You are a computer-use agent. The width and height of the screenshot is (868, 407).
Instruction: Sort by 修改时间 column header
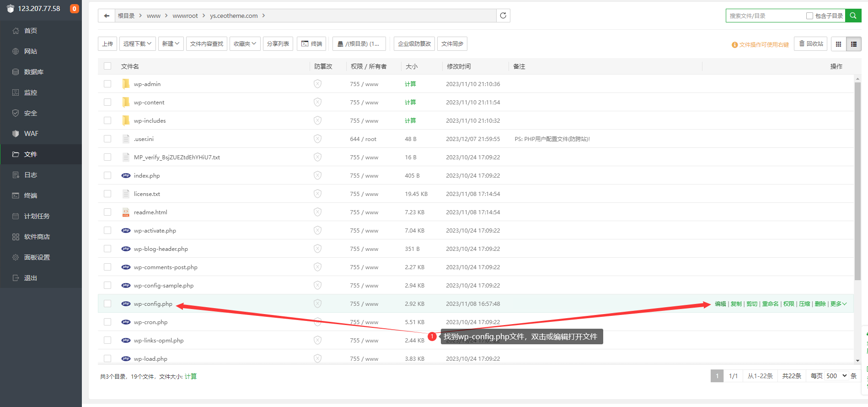click(x=459, y=66)
